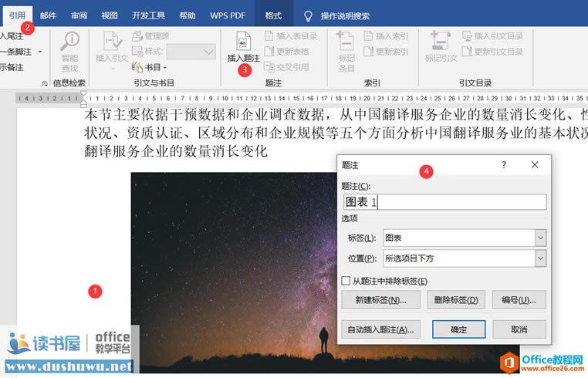Click 插入索引 command
The height and width of the screenshot is (378, 588).
386,36
